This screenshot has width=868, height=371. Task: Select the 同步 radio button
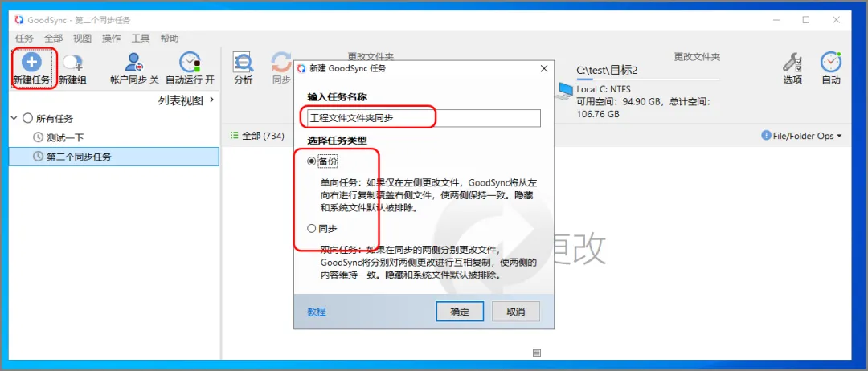pos(312,228)
